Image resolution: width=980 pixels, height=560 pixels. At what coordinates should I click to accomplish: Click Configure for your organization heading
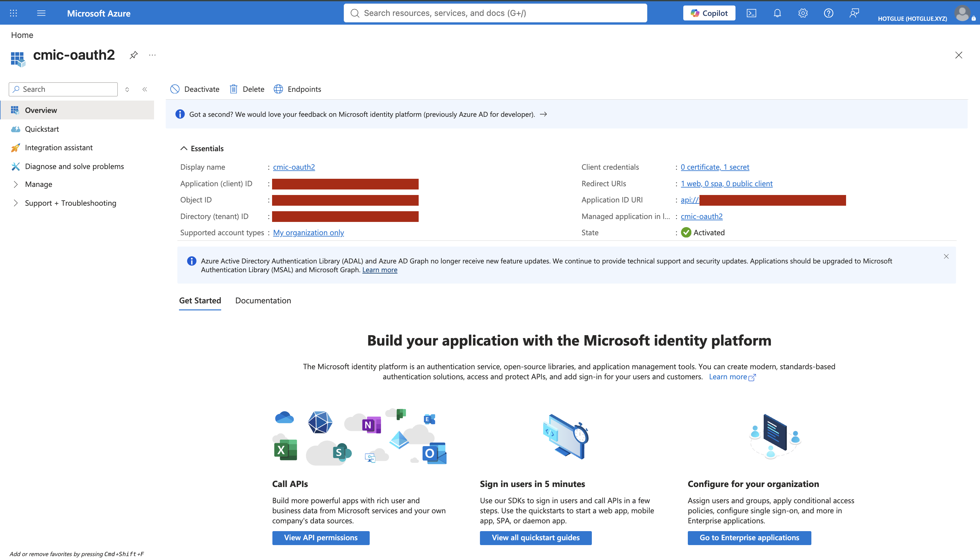point(753,484)
